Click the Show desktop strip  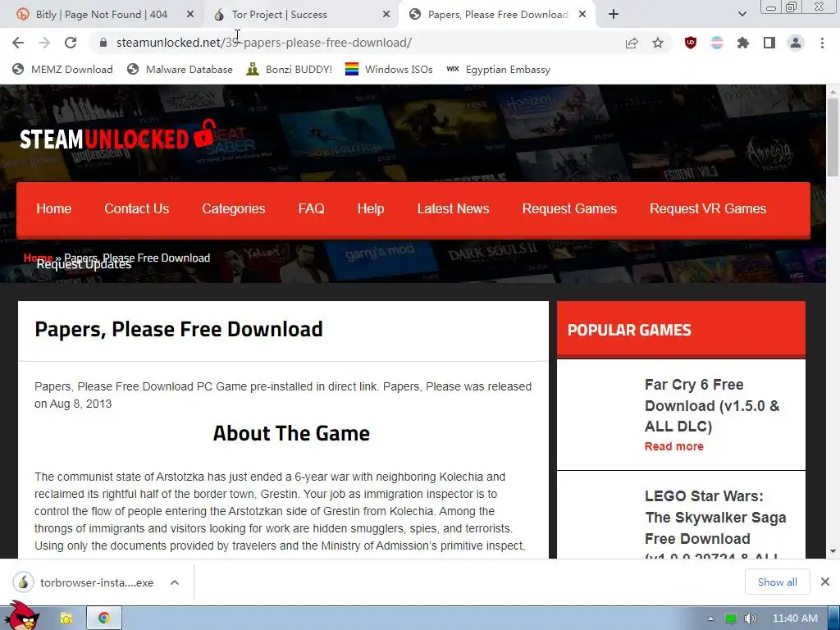point(834,619)
